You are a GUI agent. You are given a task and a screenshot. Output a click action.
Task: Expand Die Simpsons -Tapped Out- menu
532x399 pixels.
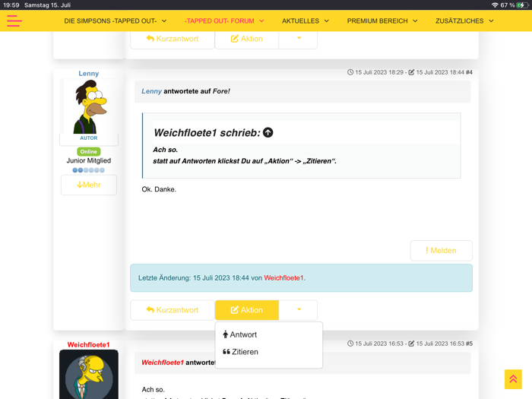[x=115, y=21]
